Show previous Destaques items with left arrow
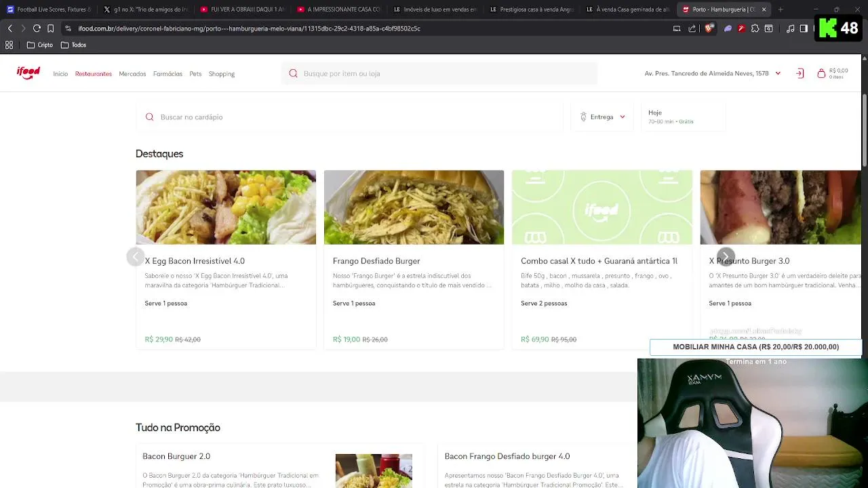868x488 pixels. point(136,257)
